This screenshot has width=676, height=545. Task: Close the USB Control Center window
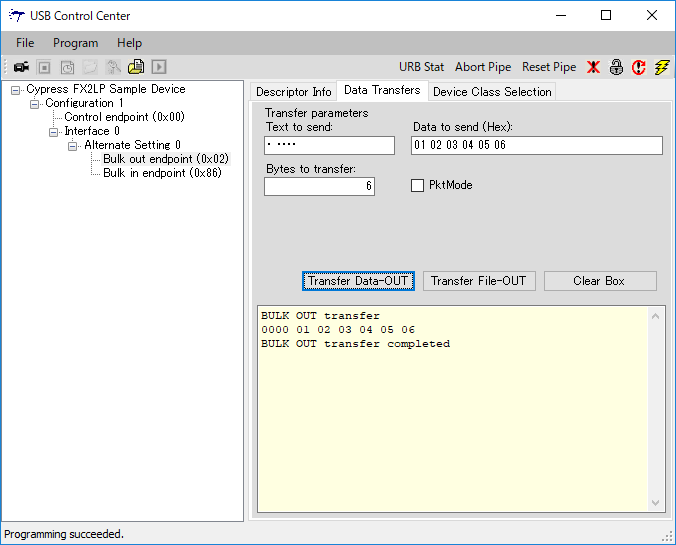(651, 16)
